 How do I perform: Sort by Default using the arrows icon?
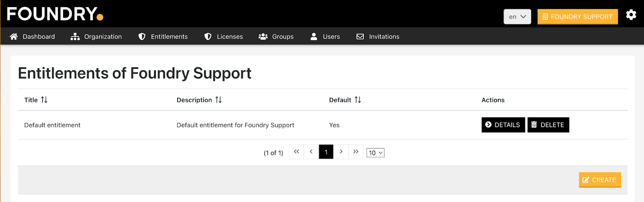pos(358,100)
